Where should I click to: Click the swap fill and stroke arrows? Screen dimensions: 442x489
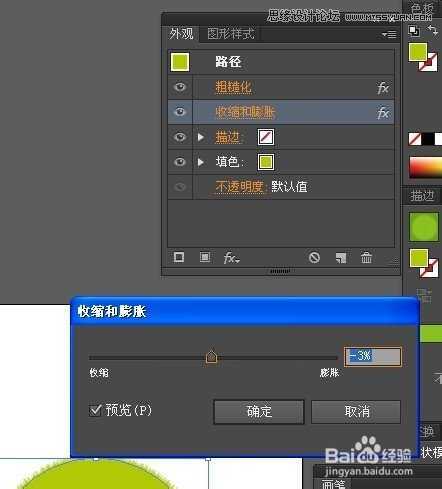coord(433,30)
